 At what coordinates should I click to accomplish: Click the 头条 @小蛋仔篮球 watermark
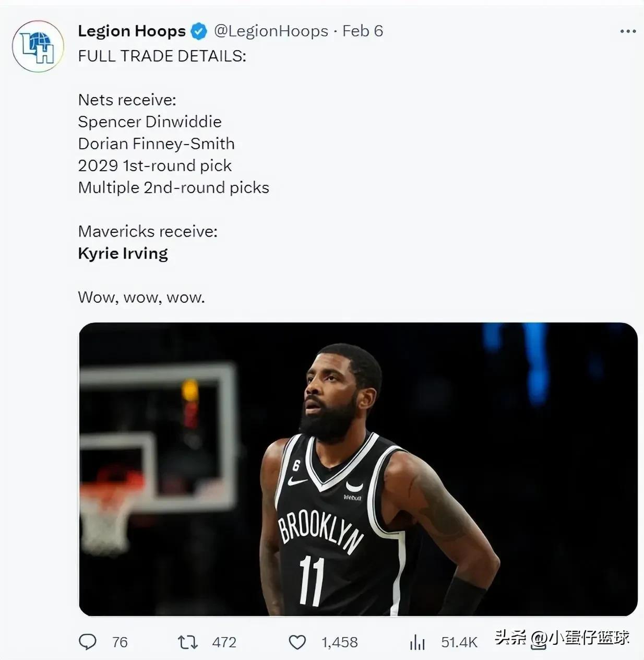tap(562, 638)
